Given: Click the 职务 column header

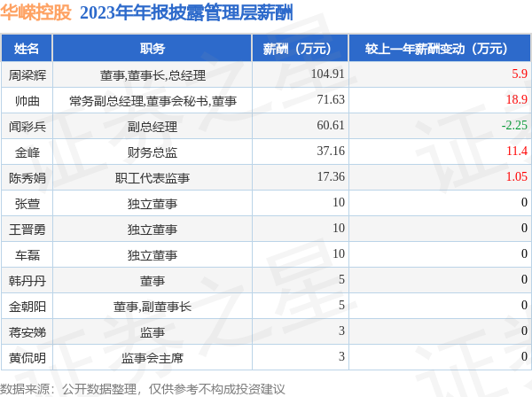Looking at the screenshot, I should [153, 49].
